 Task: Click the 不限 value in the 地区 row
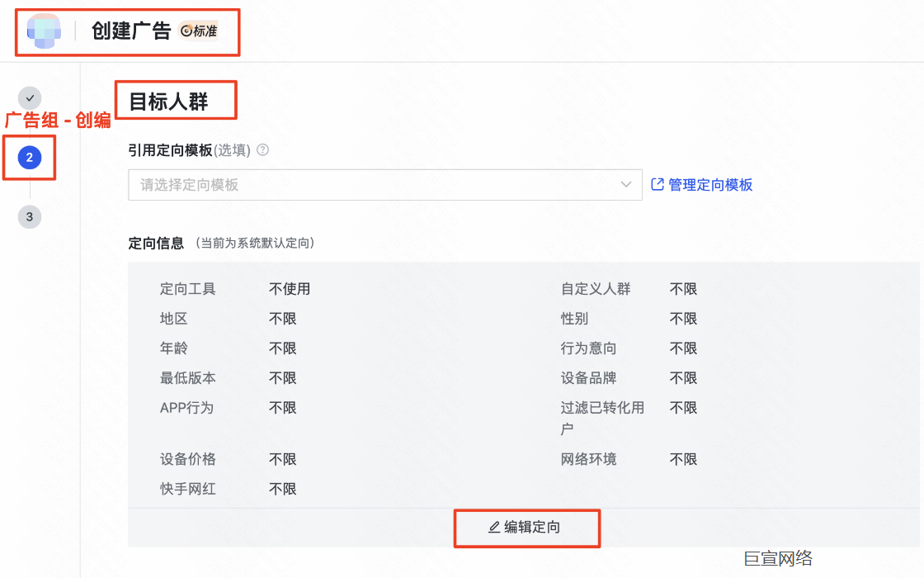[x=282, y=318]
